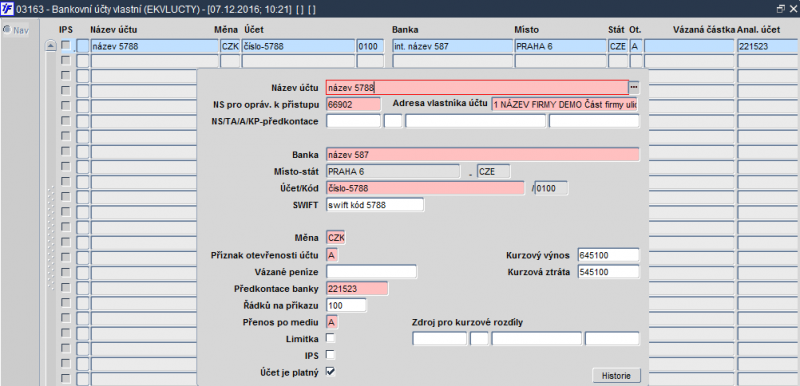
Task: Select the Banka column header
Action: pyautogui.click(x=406, y=30)
